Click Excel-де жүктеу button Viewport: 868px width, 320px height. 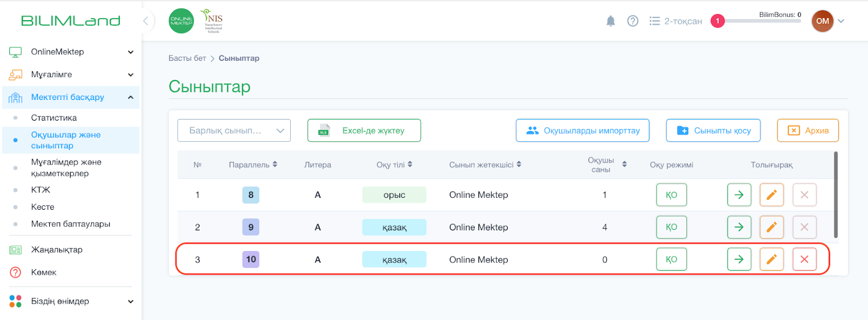(364, 130)
